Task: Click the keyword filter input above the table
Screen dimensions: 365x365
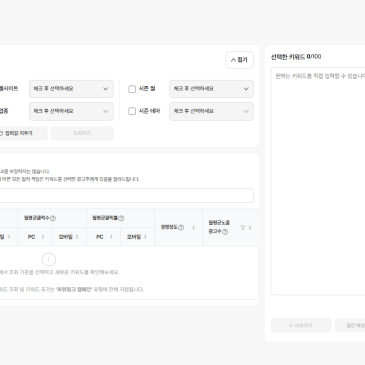Action: pos(126,195)
